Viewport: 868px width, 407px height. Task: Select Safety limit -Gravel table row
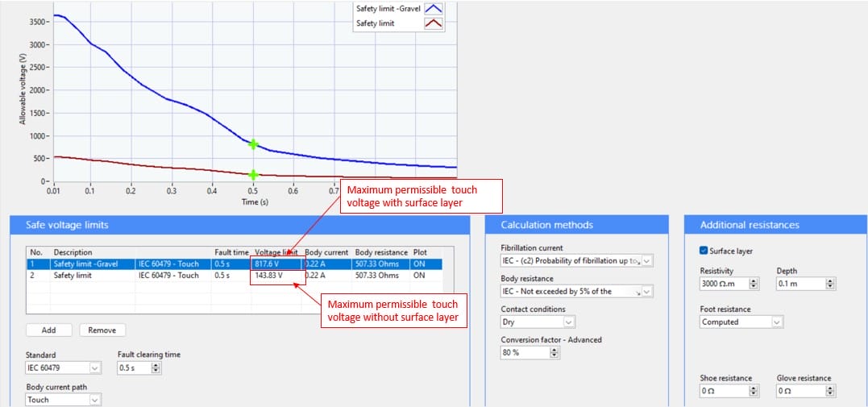coord(97,264)
